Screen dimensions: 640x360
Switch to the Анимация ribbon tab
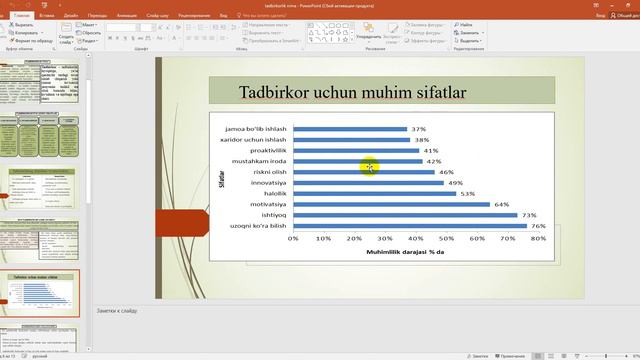click(x=127, y=16)
